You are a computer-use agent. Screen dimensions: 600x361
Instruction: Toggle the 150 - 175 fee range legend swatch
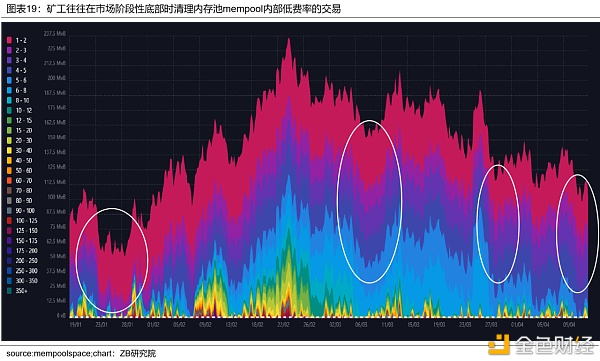(10, 241)
